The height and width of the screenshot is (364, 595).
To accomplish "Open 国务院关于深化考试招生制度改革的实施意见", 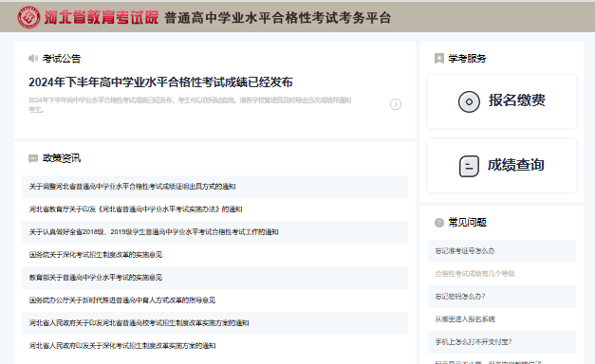I will coord(214,255).
